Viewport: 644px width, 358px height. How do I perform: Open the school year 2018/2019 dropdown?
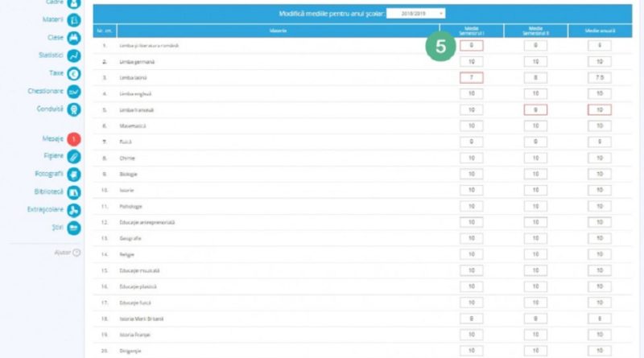[417, 14]
